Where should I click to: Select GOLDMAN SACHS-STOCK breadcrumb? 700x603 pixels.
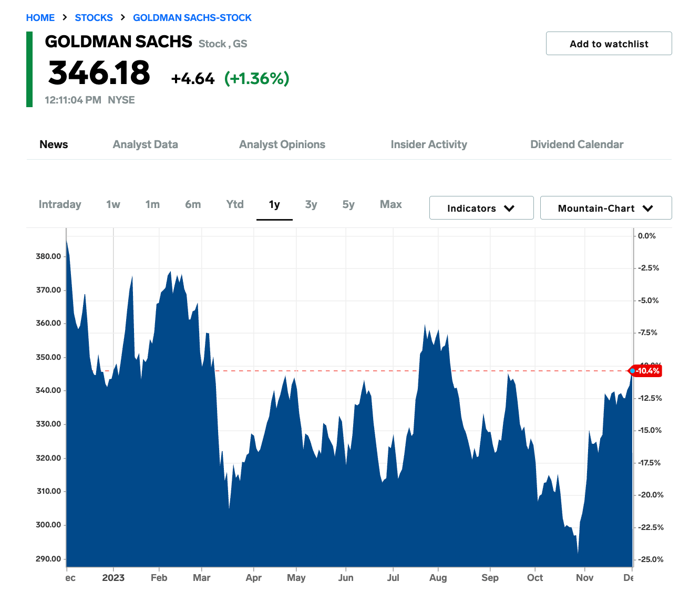(192, 17)
